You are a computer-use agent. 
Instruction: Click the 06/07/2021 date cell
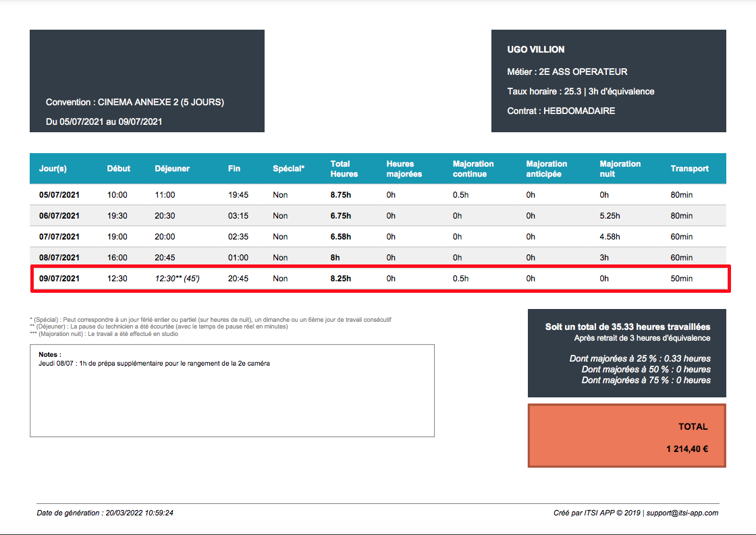(x=59, y=216)
